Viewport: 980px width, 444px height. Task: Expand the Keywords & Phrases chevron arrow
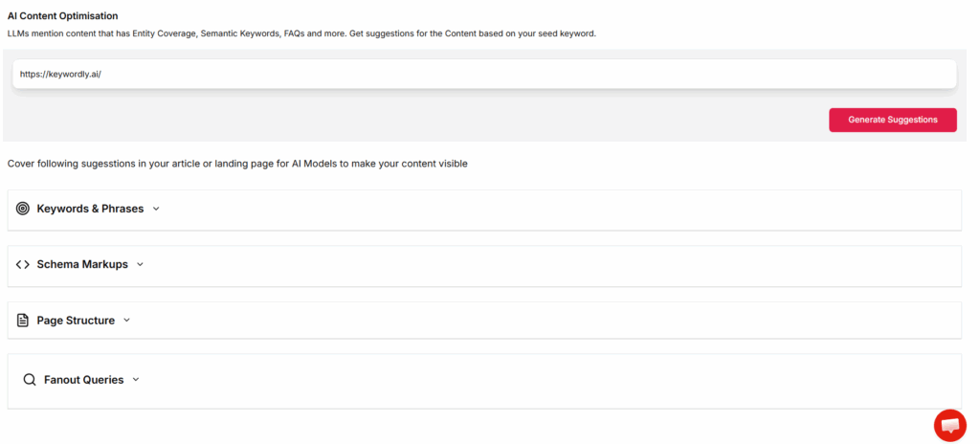pyautogui.click(x=156, y=209)
